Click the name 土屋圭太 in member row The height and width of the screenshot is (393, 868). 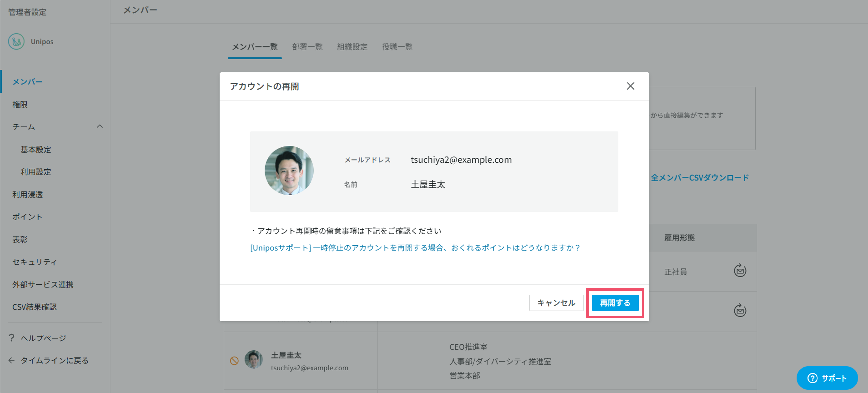pyautogui.click(x=286, y=355)
